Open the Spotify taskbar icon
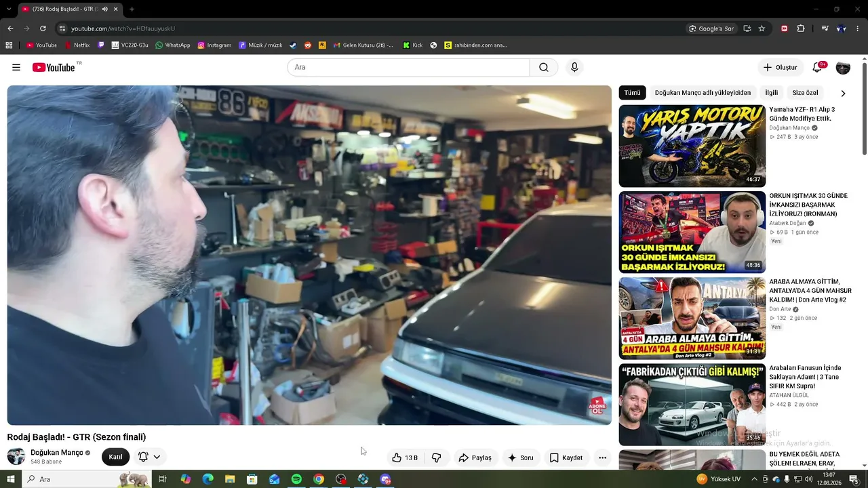This screenshot has height=488, width=868. (296, 479)
